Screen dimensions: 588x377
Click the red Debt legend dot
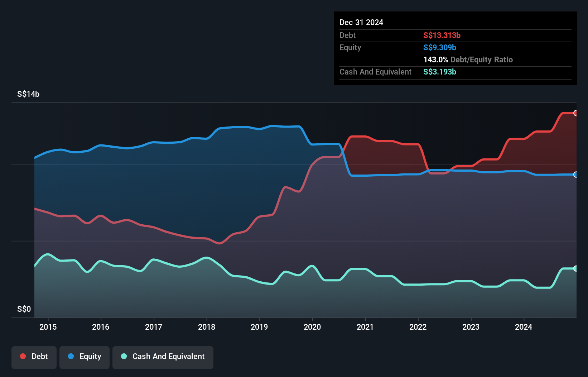point(23,356)
